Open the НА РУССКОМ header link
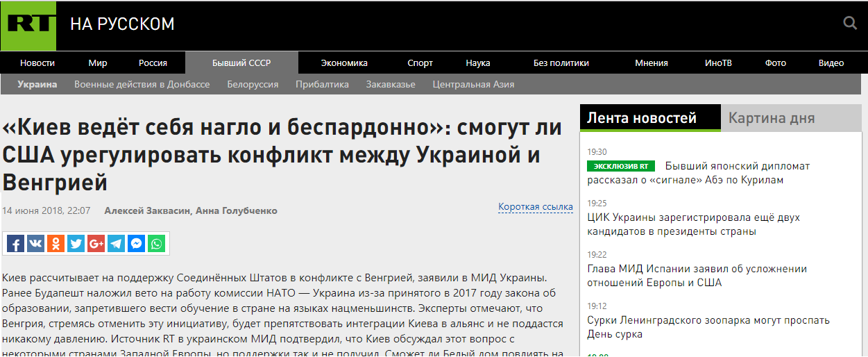868x357 pixels. (122, 24)
